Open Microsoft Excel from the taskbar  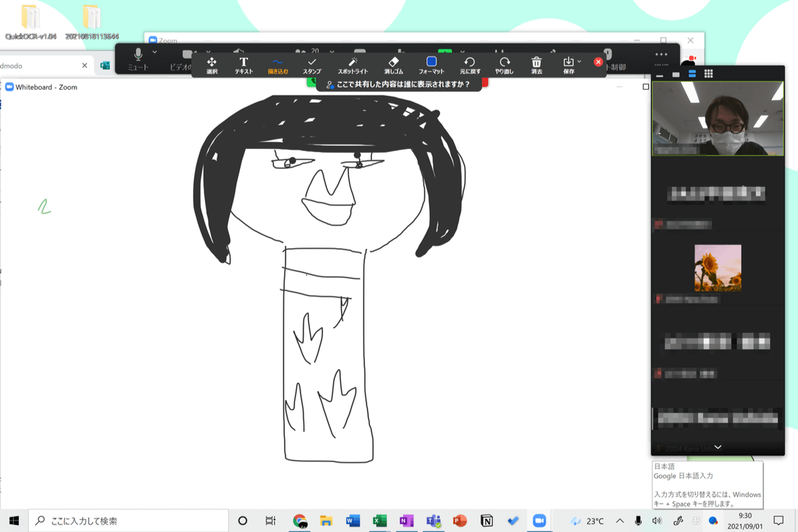(380, 521)
